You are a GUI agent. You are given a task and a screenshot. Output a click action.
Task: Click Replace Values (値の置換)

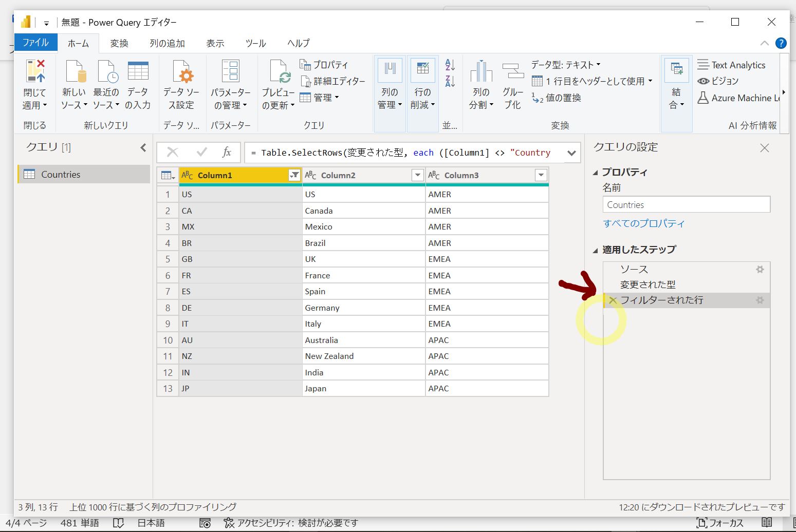pos(557,98)
